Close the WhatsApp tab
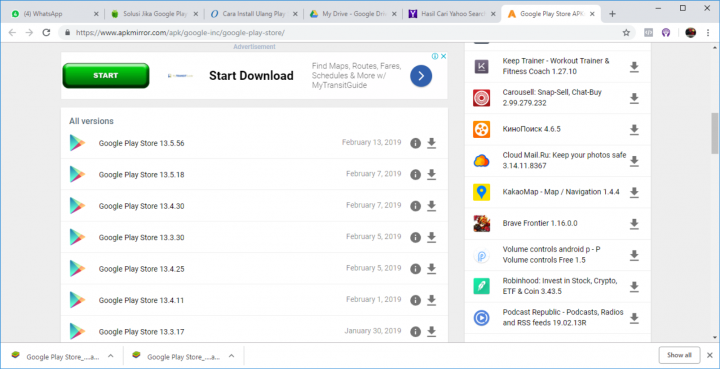720x369 pixels. click(x=96, y=14)
